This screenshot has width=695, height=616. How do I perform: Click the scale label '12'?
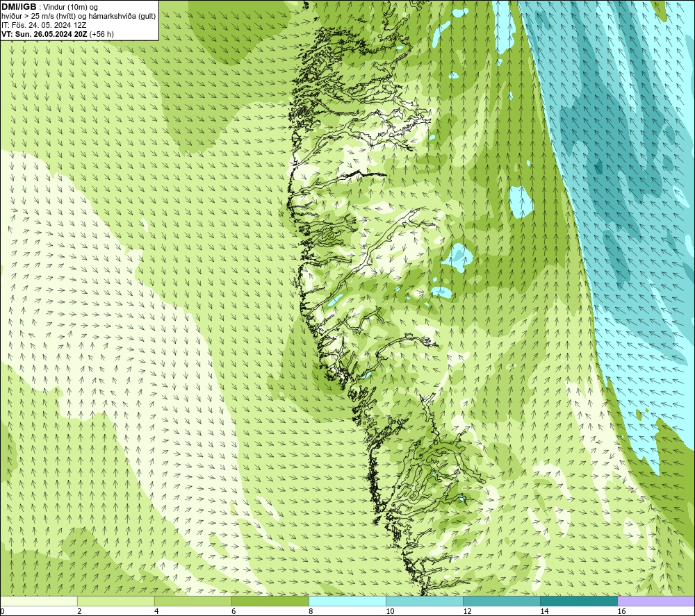tap(467, 612)
